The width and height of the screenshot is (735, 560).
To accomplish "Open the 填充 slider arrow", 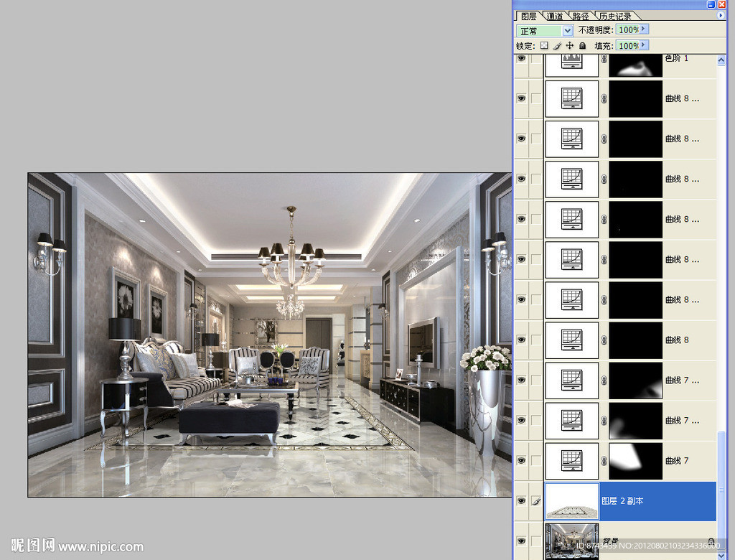I will [x=644, y=45].
